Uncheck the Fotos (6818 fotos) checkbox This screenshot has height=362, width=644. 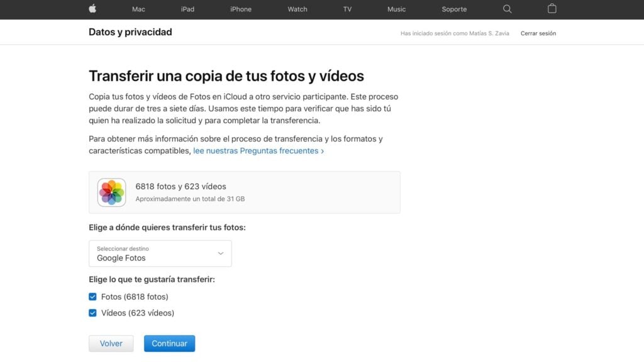tap(93, 297)
